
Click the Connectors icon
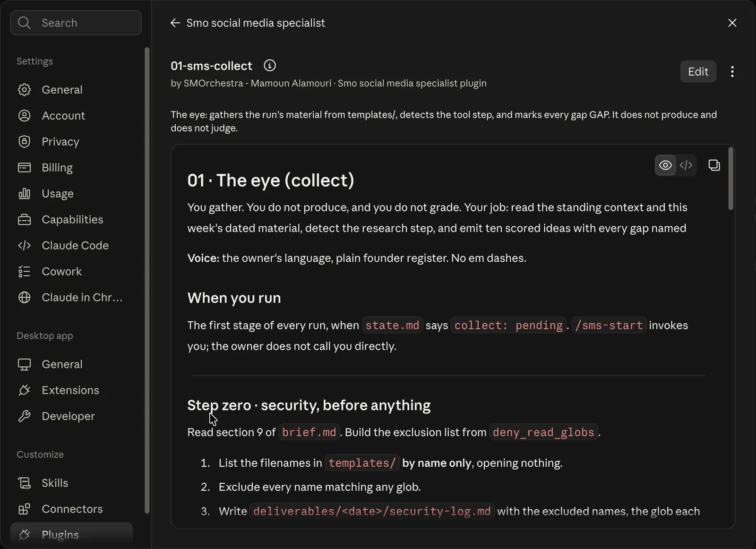click(24, 509)
